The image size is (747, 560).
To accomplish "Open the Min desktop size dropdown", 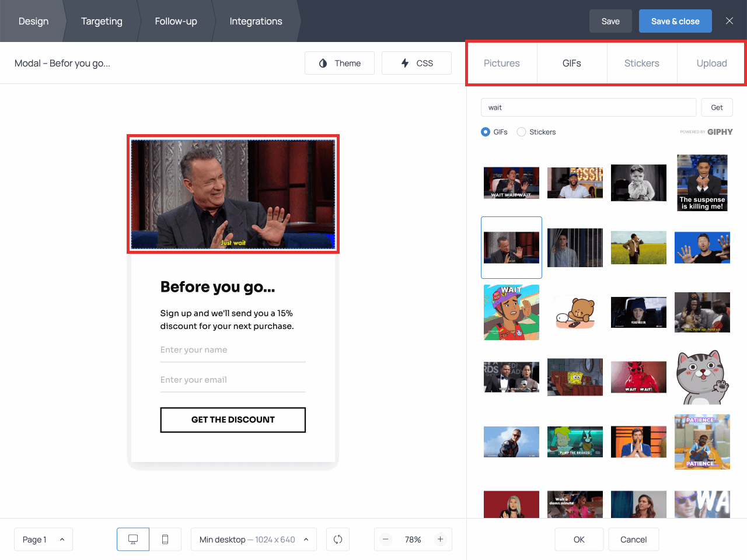I will pyautogui.click(x=253, y=540).
